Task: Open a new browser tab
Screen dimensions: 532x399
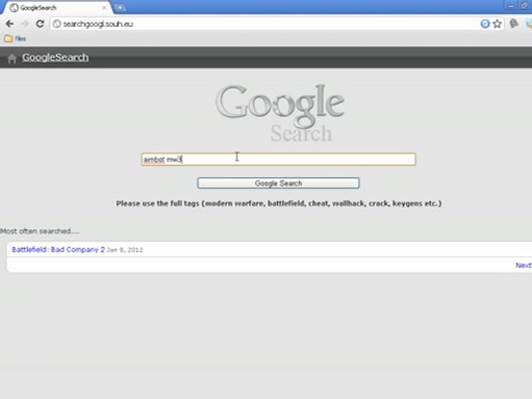Action: (x=120, y=7)
